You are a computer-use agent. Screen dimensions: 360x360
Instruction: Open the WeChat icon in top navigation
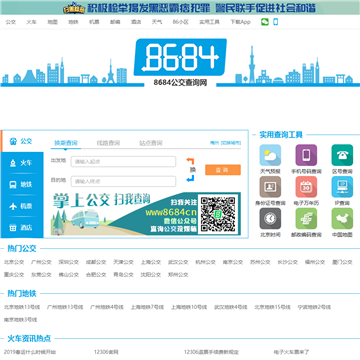click(x=265, y=22)
